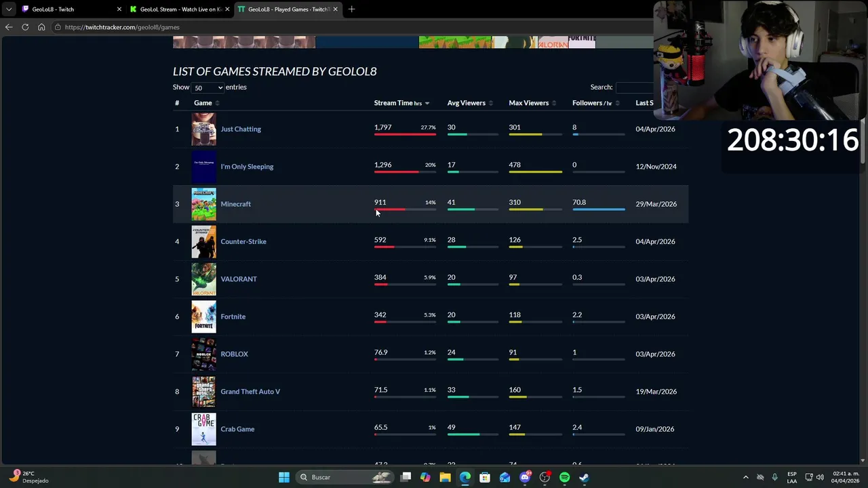The image size is (868, 488).
Task: Open the Windows Start menu
Action: click(284, 477)
